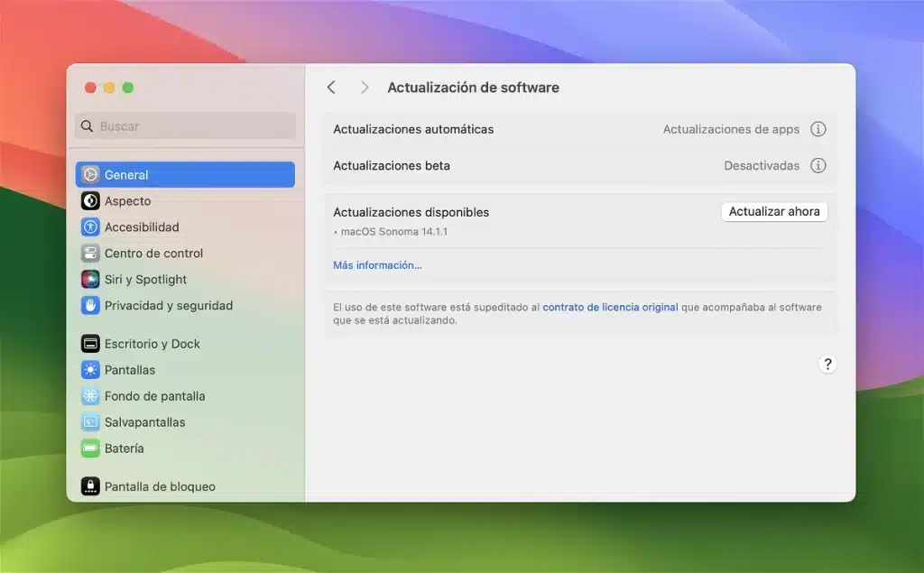Open Batería settings
The image size is (924, 573).
coord(185,448)
